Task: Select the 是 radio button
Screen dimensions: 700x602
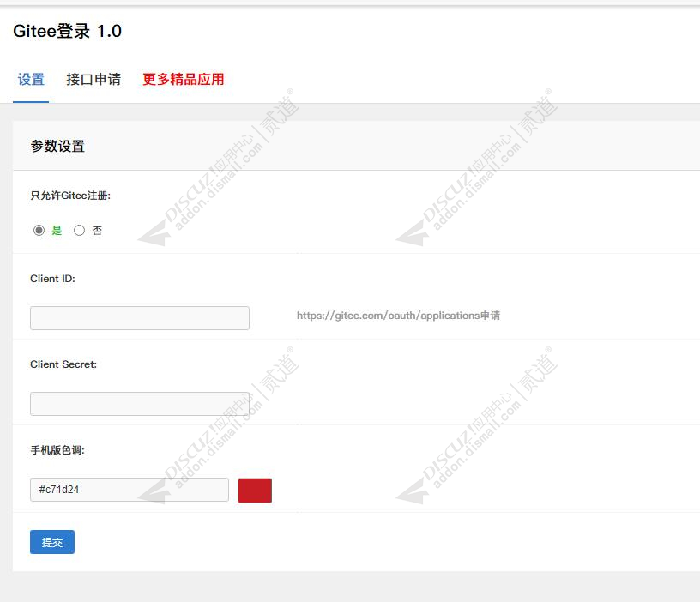Action: click(39, 231)
